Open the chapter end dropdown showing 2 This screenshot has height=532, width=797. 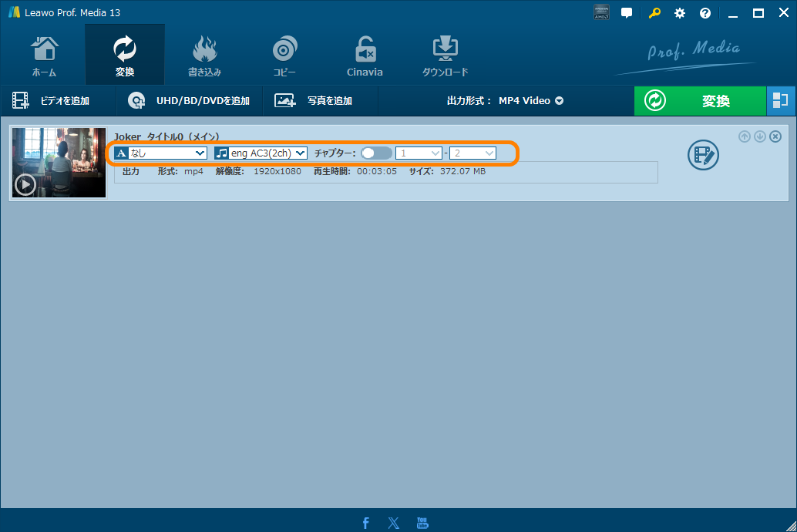point(472,153)
